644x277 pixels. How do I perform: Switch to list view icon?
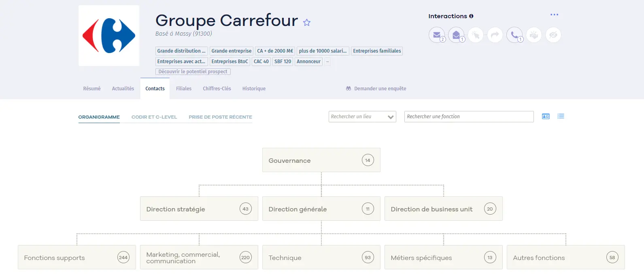pyautogui.click(x=561, y=116)
